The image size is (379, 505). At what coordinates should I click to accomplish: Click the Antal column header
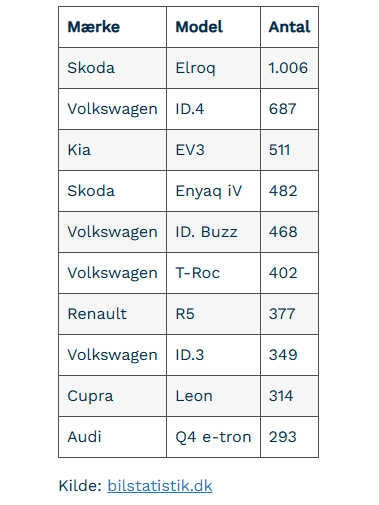(289, 27)
